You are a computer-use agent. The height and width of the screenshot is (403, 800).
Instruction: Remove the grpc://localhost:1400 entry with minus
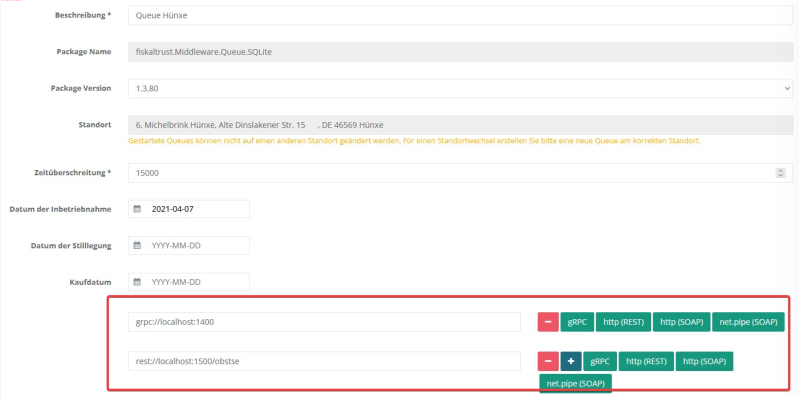tap(548, 322)
